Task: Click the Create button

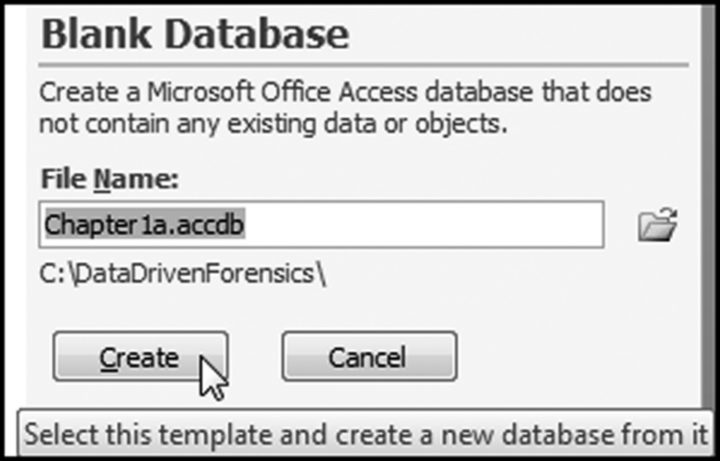Action: 140,357
